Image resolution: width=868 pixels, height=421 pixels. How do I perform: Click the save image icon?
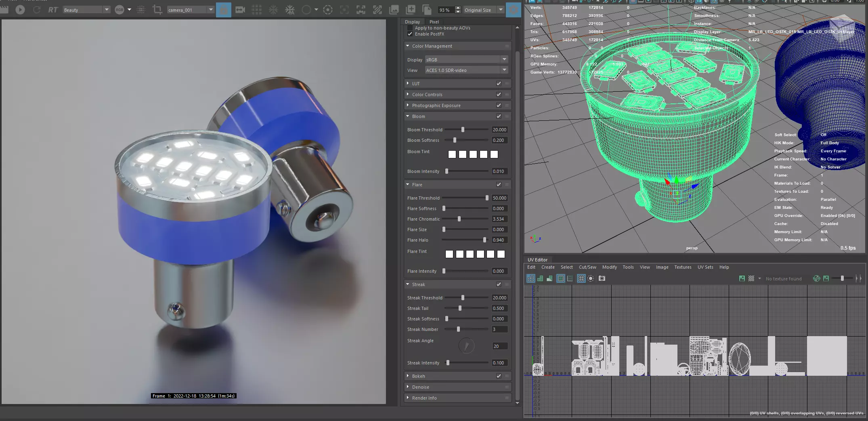pos(394,10)
